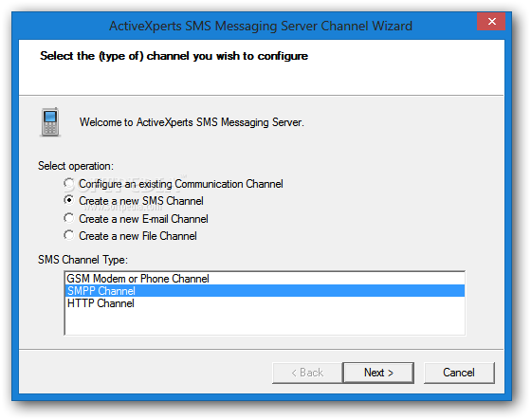Click the wizard title bar text
This screenshot has width=531, height=420.
(261, 27)
